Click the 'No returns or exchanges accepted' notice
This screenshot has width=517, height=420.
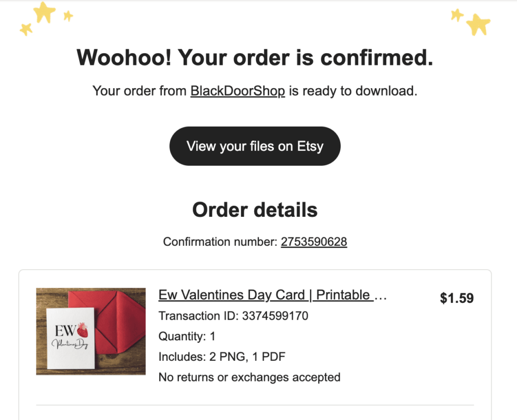249,377
